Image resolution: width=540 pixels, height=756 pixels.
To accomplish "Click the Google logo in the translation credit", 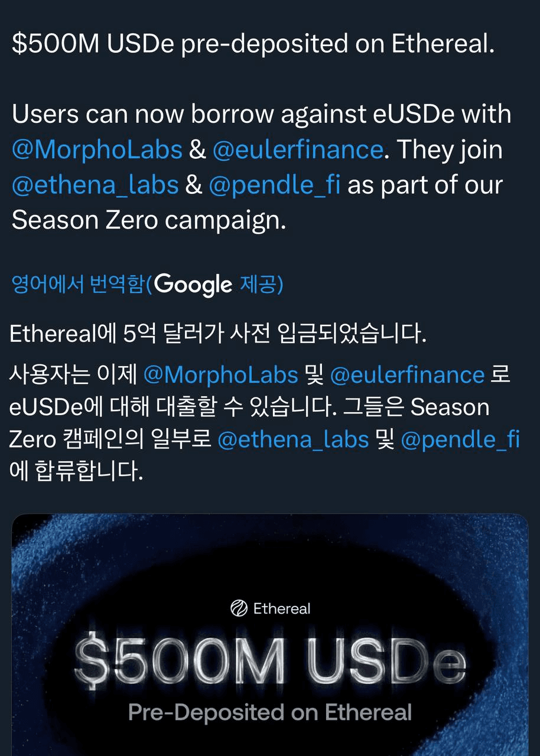I will [194, 285].
